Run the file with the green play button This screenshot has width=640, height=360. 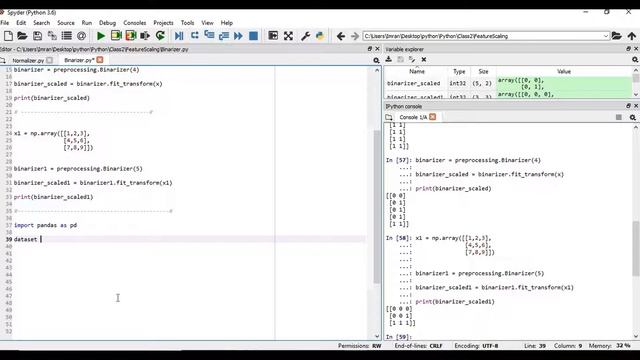click(101, 36)
